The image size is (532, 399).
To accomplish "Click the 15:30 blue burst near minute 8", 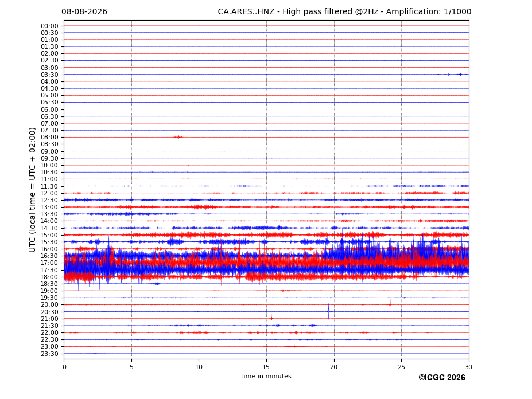I will (174, 242).
